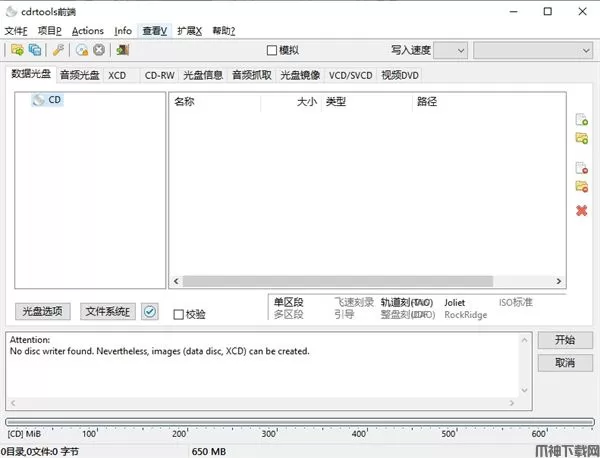600x458 pixels.
Task: Click the add file icon
Action: [582, 119]
